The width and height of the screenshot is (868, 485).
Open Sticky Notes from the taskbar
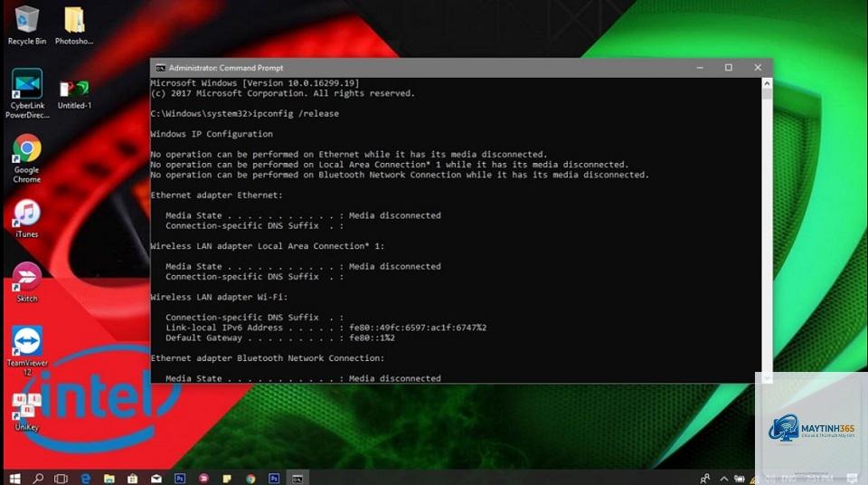tap(227, 479)
